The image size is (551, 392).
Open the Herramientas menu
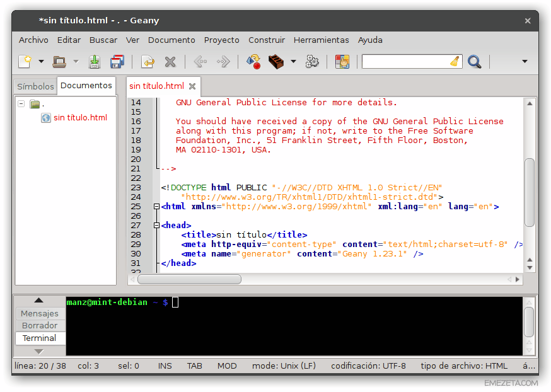(x=321, y=40)
